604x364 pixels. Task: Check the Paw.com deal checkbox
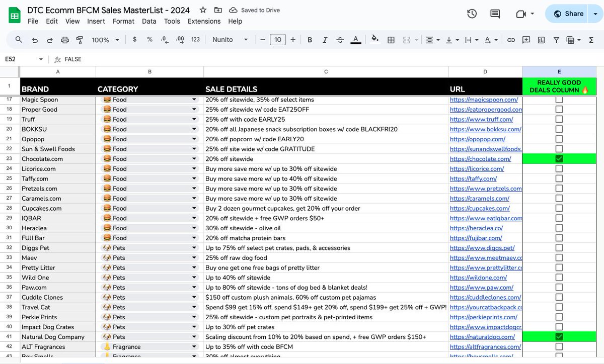click(x=559, y=288)
